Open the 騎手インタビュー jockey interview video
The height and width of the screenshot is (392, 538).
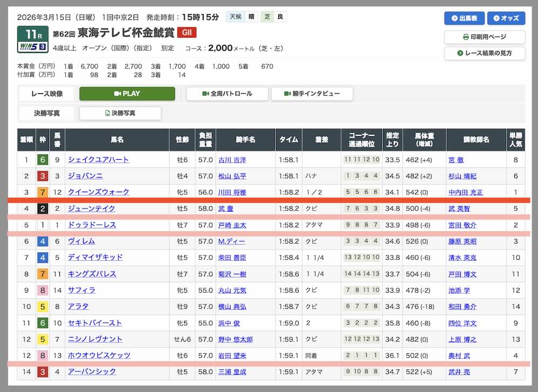[x=312, y=93]
